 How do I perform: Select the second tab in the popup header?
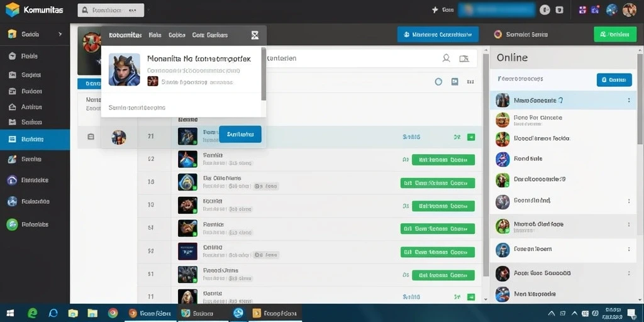point(155,35)
